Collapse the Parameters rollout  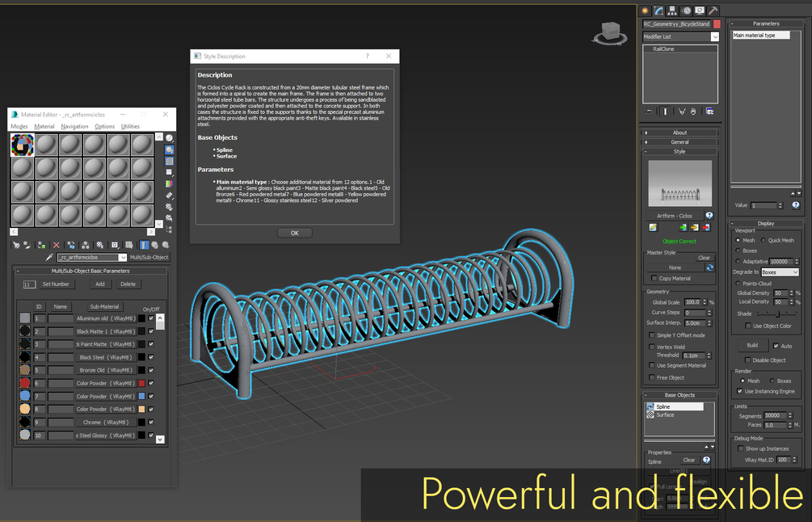766,23
